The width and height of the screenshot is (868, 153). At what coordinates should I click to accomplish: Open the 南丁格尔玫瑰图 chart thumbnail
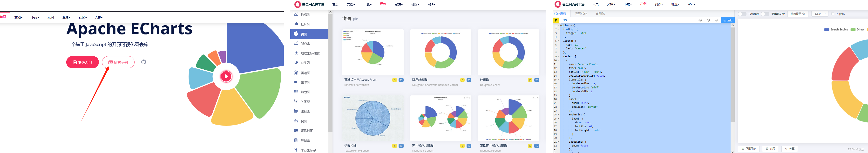[441, 118]
